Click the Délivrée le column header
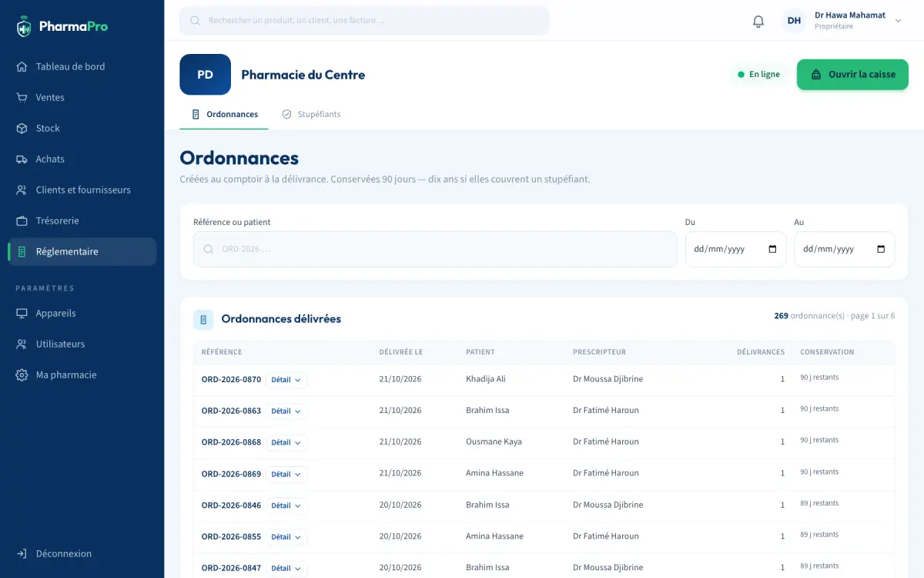Image resolution: width=924 pixels, height=578 pixels. pyautogui.click(x=401, y=352)
